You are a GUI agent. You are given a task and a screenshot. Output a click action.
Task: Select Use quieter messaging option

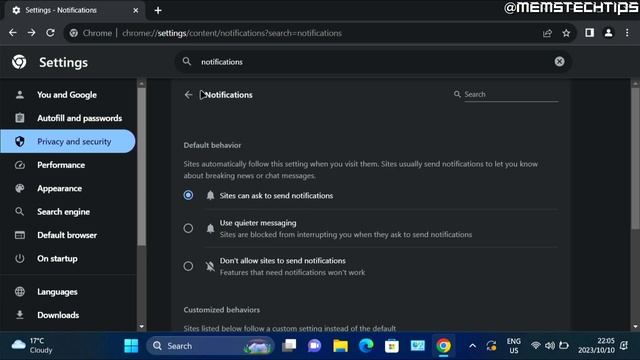tap(188, 228)
